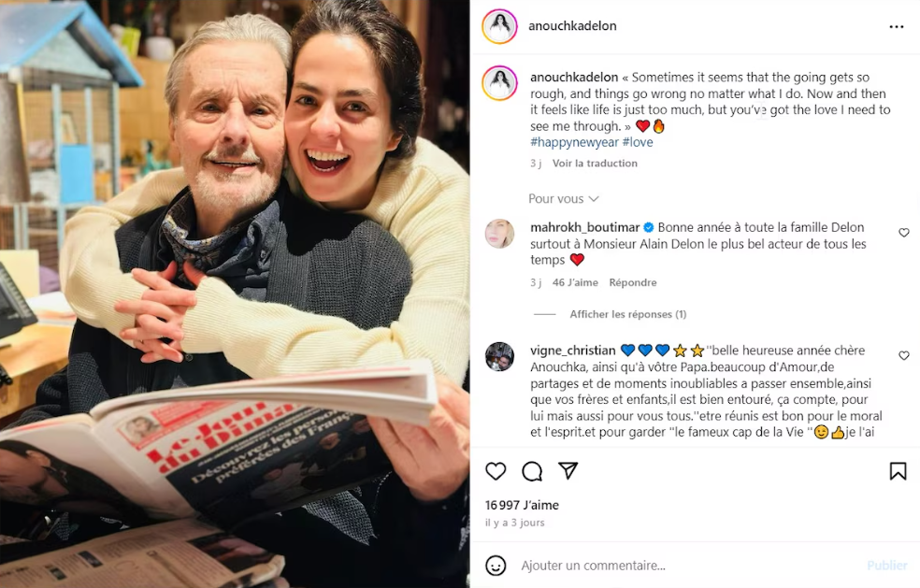Save post with bookmark icon

point(898,471)
